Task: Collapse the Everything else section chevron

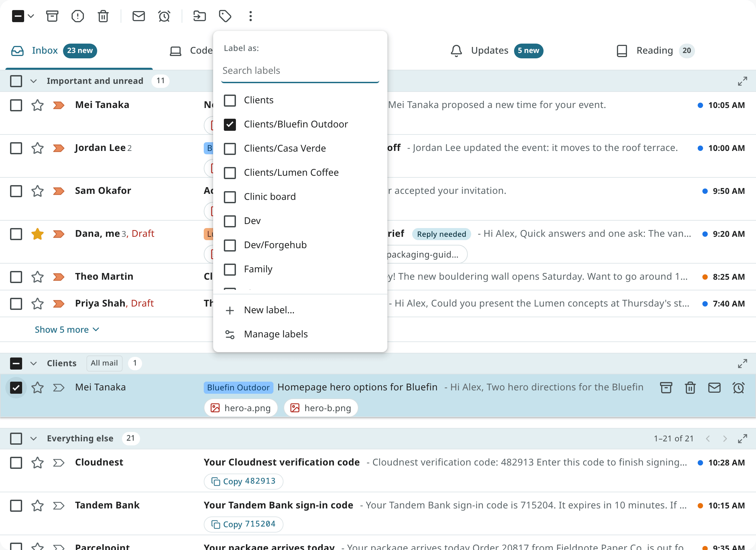Action: (34, 439)
